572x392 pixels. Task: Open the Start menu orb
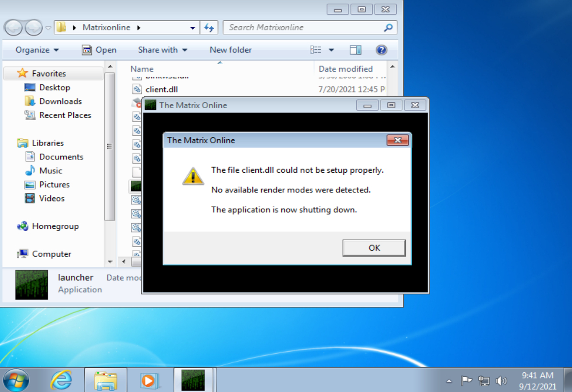[x=16, y=381]
